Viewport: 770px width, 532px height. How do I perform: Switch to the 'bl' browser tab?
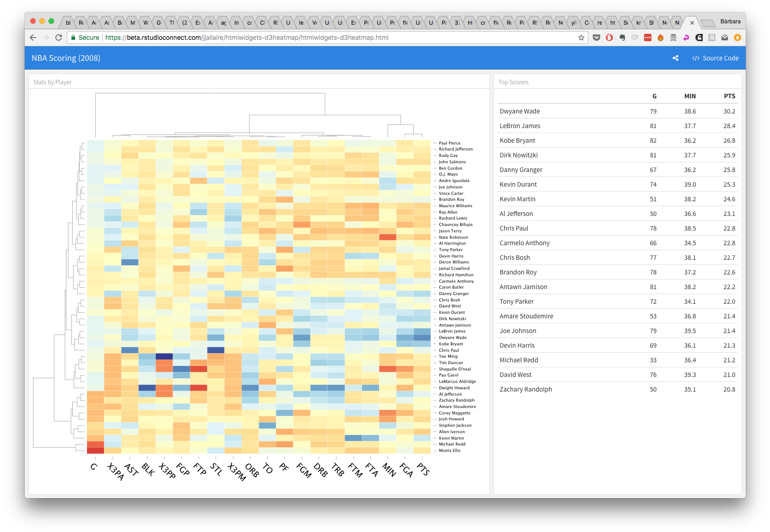[x=68, y=22]
